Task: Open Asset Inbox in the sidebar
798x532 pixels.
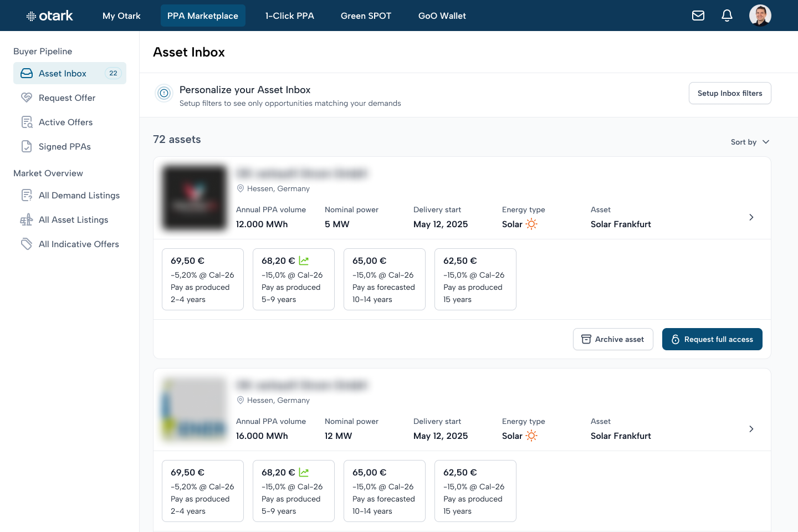Action: tap(70, 73)
